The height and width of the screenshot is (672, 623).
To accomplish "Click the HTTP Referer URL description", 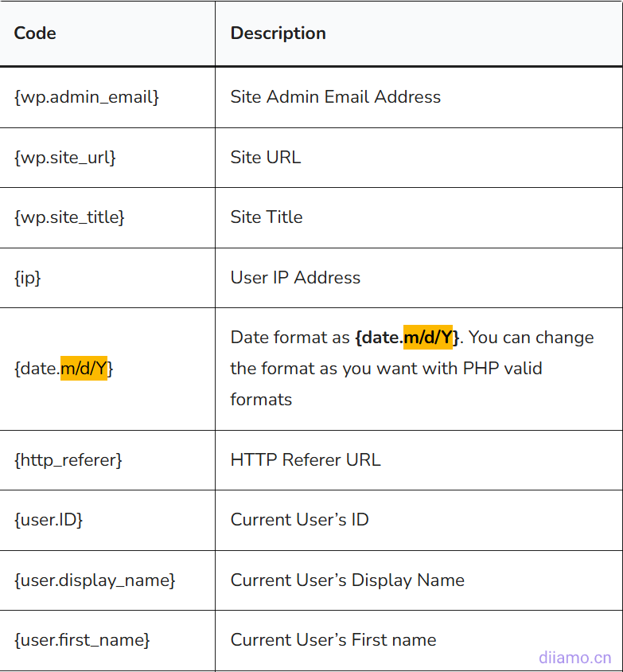I will pyautogui.click(x=306, y=460).
